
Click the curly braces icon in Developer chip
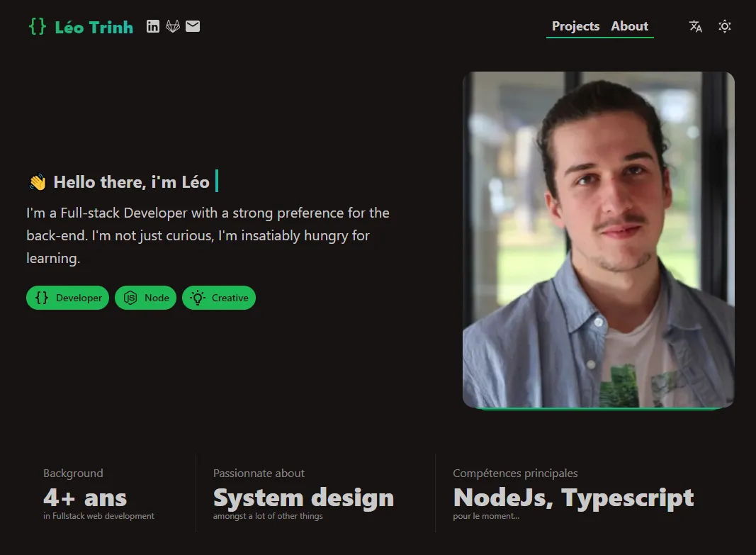(42, 298)
